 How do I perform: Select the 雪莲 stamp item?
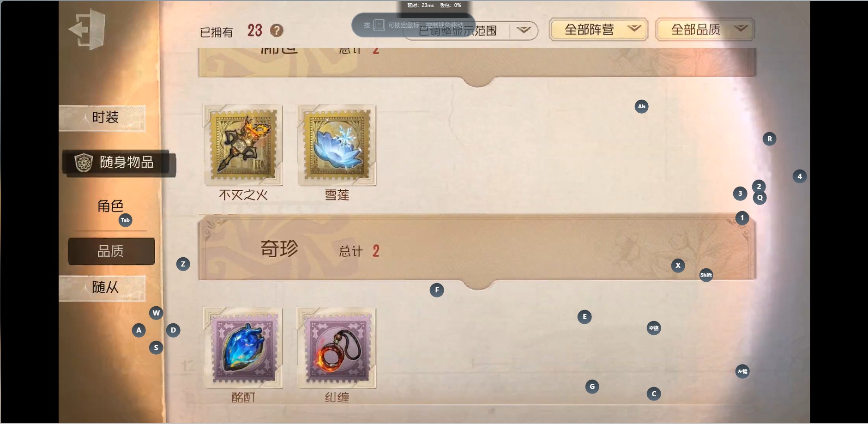pos(337,145)
